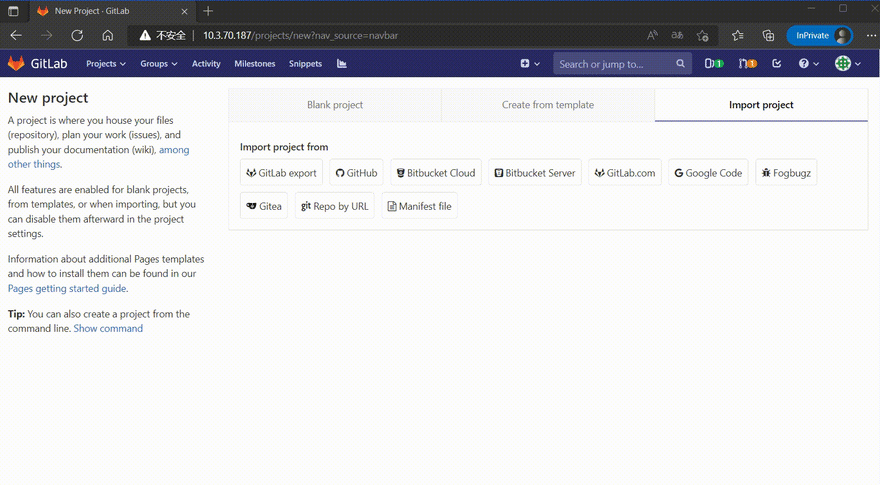This screenshot has width=880, height=485.
Task: Go forward in the browser
Action: [x=47, y=35]
